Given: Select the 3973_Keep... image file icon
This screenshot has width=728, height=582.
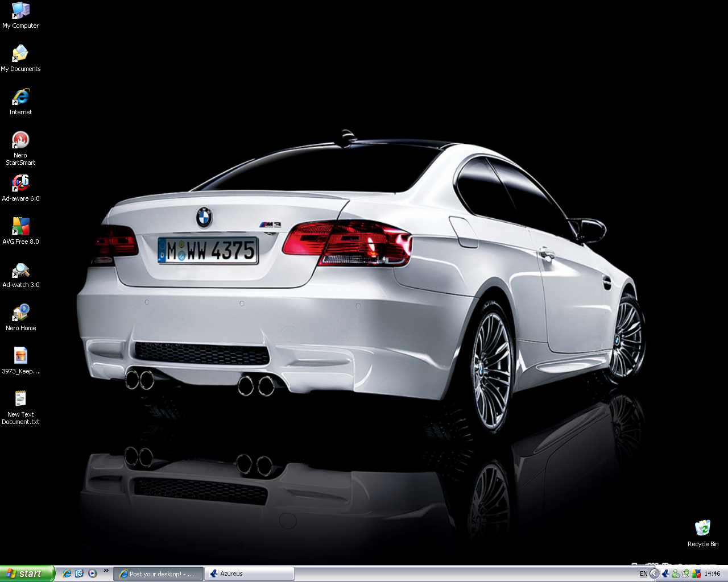Looking at the screenshot, I should (x=20, y=361).
